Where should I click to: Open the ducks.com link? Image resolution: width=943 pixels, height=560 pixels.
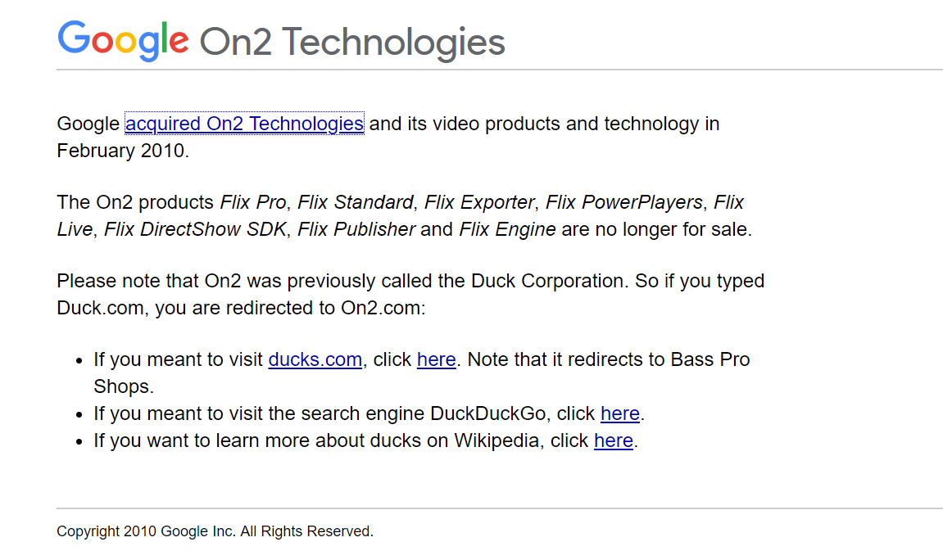point(315,359)
